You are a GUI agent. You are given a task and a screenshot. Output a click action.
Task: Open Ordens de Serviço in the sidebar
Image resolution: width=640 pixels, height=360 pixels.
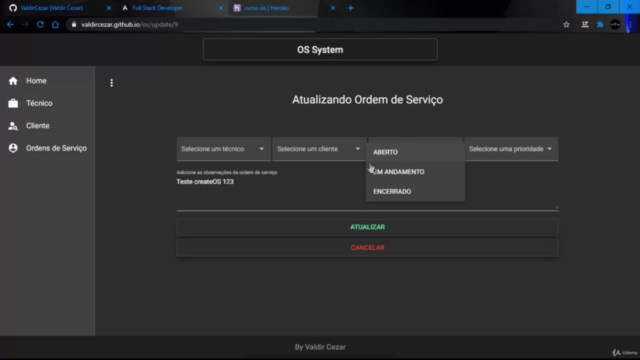pos(47,148)
